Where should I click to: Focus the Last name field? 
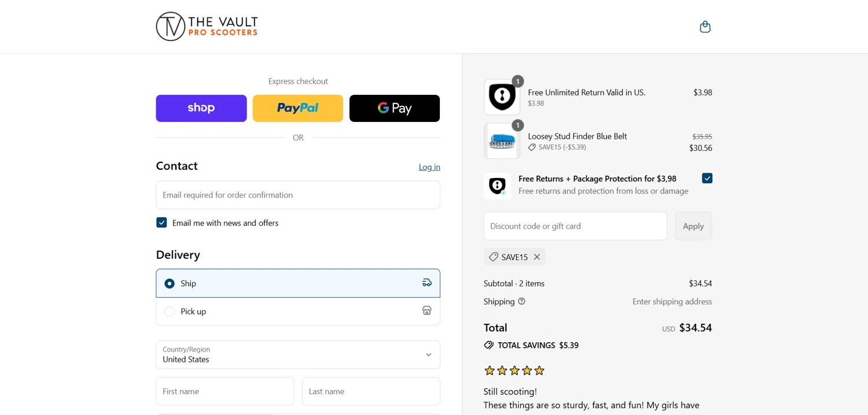(371, 391)
